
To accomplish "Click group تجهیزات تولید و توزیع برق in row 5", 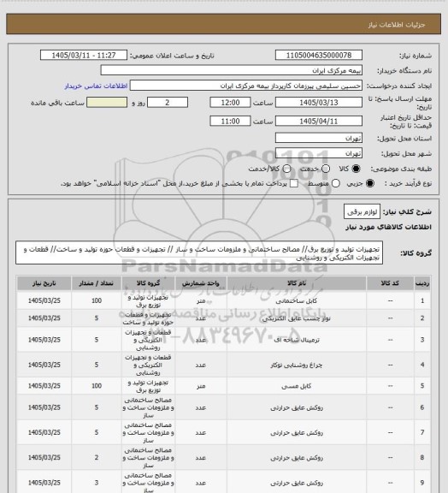I will (x=148, y=386).
